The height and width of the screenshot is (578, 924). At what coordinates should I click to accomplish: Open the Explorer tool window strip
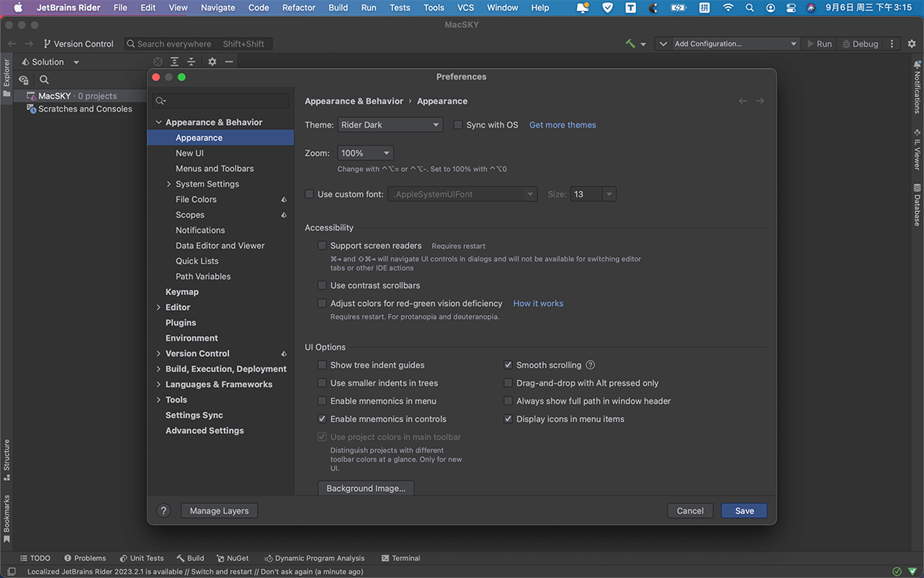[6, 78]
